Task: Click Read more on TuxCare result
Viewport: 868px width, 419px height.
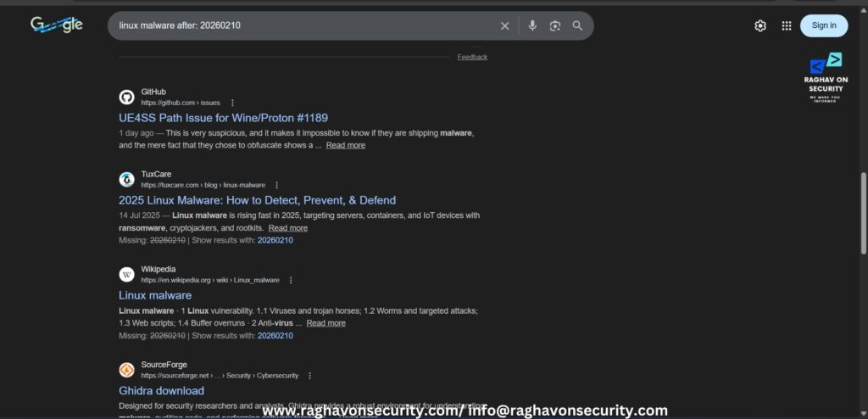Action: point(288,228)
